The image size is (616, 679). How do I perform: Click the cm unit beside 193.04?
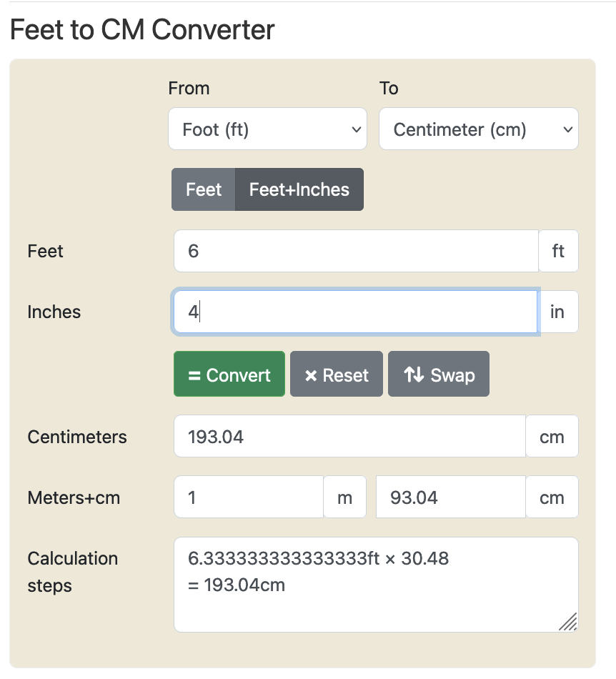pos(552,437)
